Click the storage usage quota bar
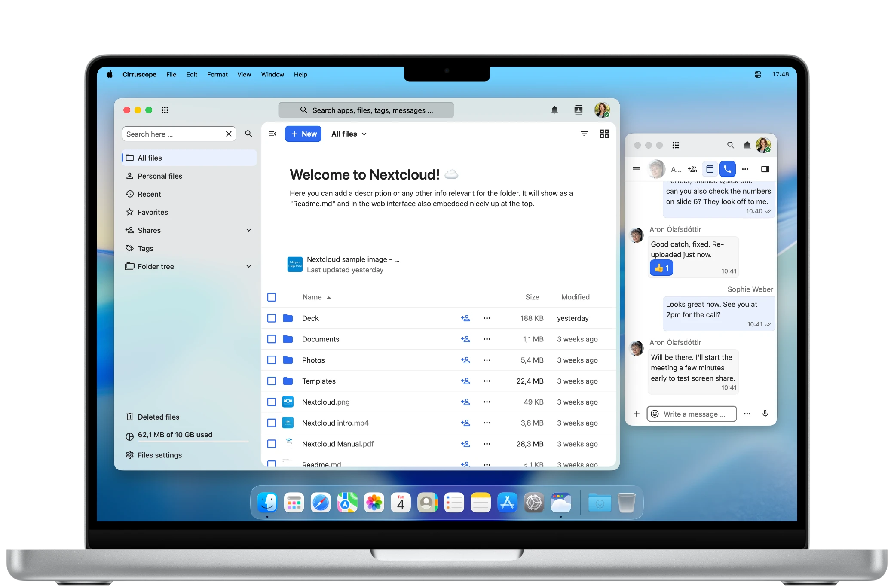Screen dimensions: 894x588 point(193,442)
